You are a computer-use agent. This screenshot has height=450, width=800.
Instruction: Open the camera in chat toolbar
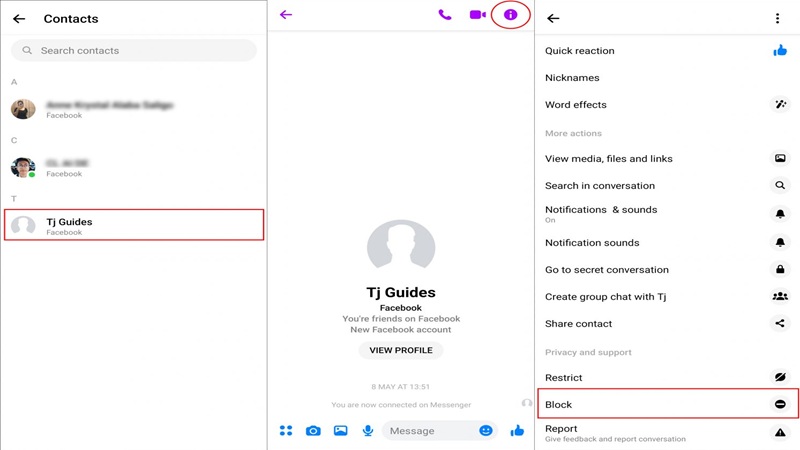click(313, 431)
